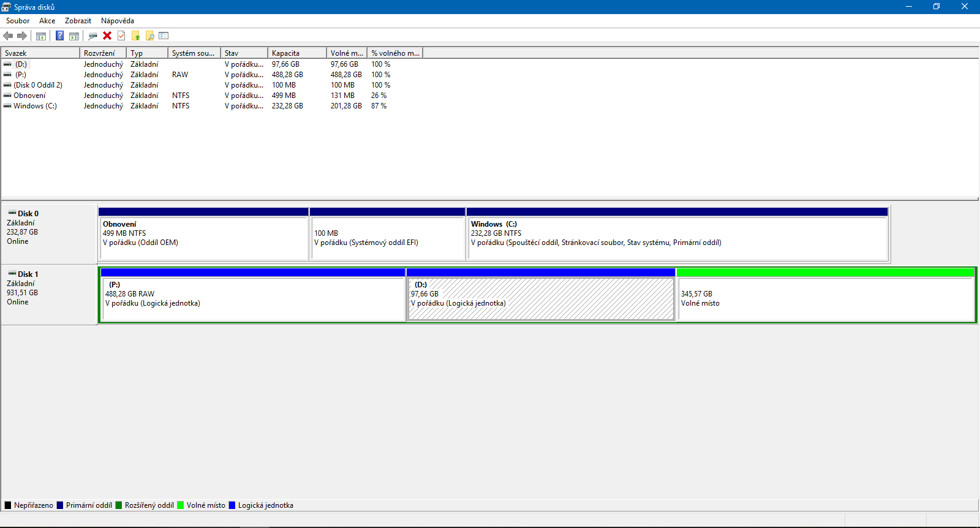
Task: Select the Disk 1 label panel
Action: [x=49, y=295]
